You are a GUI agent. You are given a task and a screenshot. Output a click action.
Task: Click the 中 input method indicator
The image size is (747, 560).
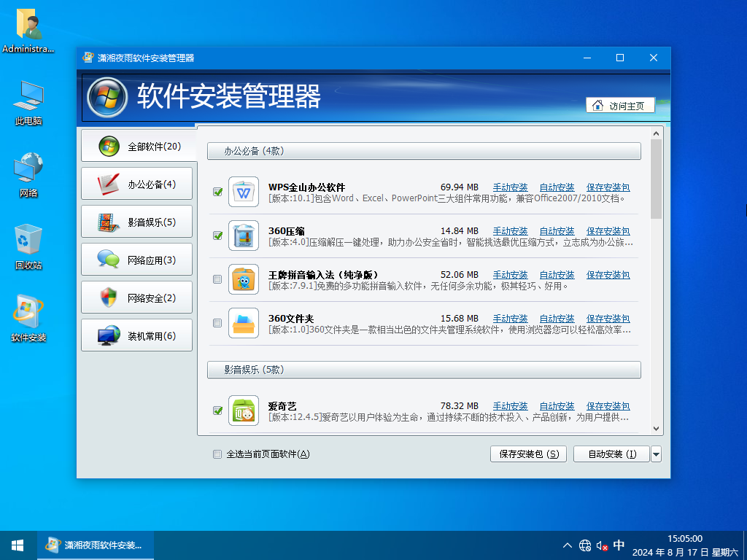[619, 545]
